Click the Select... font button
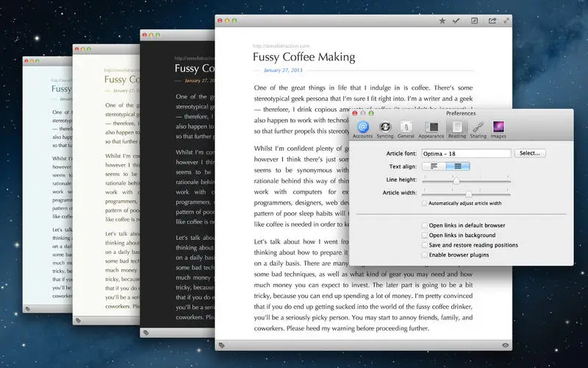The height and width of the screenshot is (368, 588). click(x=530, y=153)
